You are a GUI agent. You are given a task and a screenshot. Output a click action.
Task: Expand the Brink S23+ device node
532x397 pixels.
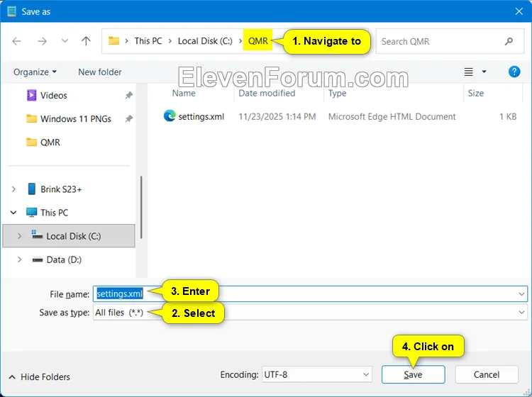pyautogui.click(x=13, y=189)
